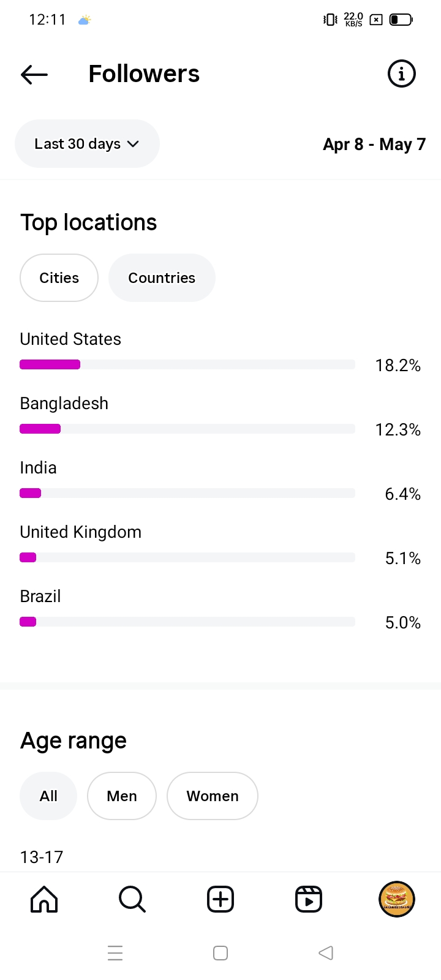The width and height of the screenshot is (441, 980).
Task: Click the United States percentage bar
Action: [187, 364]
